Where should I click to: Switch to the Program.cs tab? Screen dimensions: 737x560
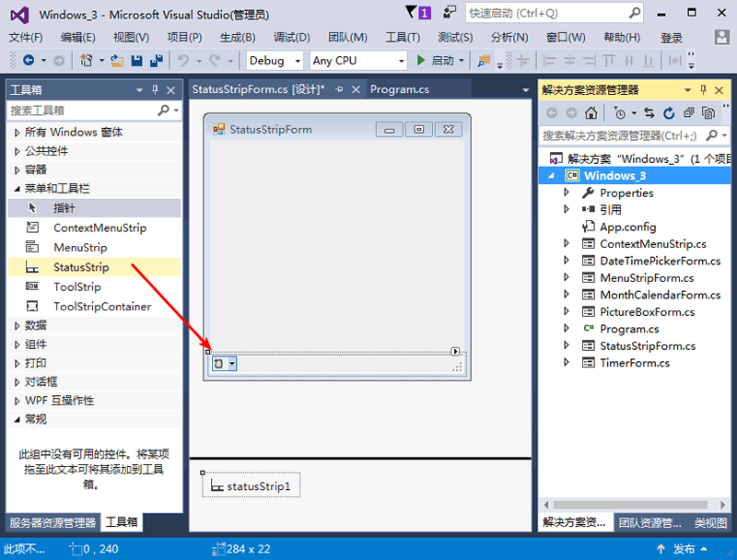pos(399,89)
